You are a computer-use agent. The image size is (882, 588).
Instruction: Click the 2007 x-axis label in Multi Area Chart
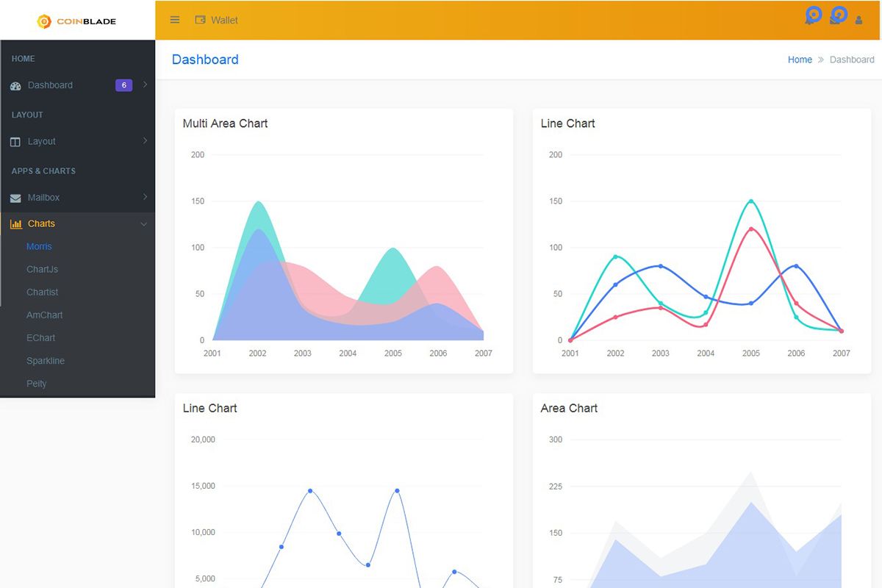click(x=483, y=354)
